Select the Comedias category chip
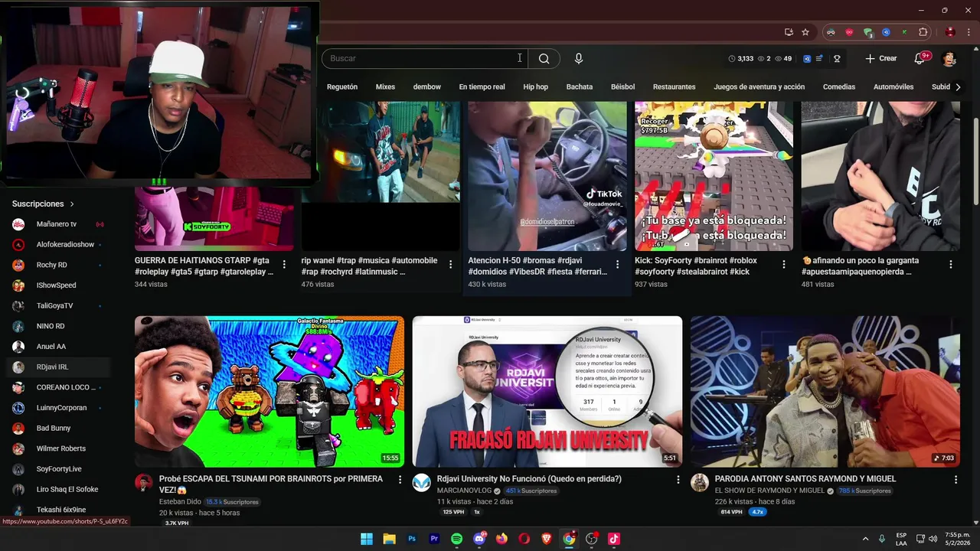The image size is (980, 551). [x=839, y=87]
